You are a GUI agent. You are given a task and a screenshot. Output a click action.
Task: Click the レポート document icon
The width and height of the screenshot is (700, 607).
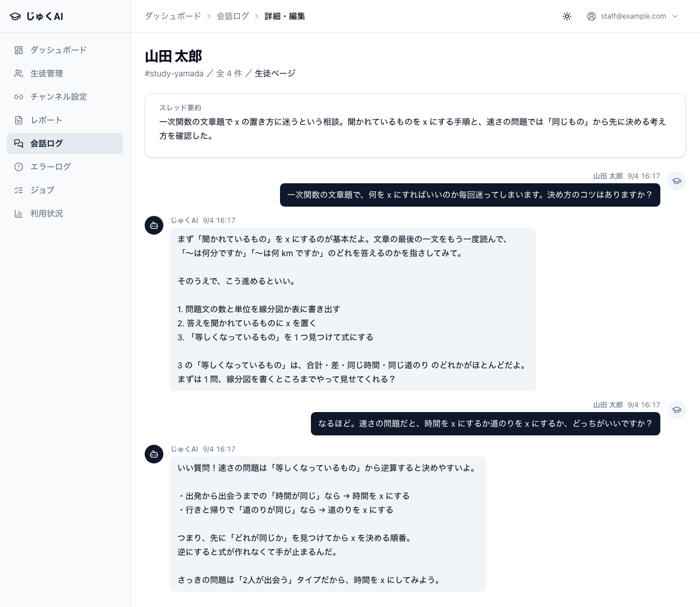pyautogui.click(x=19, y=120)
